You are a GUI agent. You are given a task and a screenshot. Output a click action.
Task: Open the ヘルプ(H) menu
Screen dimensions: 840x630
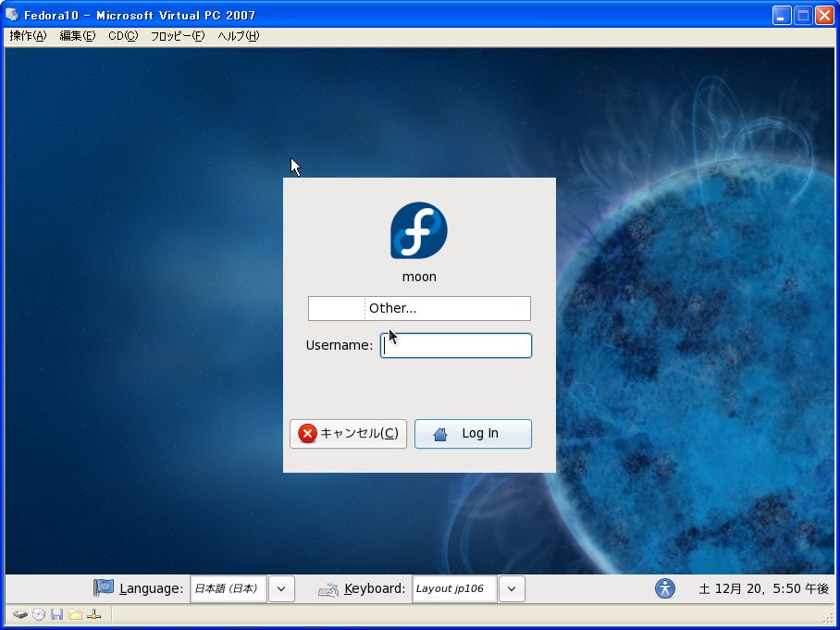pyautogui.click(x=239, y=36)
